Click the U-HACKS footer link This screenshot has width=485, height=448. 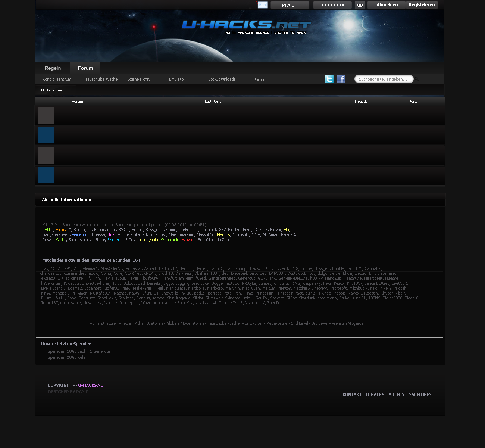coord(375,395)
